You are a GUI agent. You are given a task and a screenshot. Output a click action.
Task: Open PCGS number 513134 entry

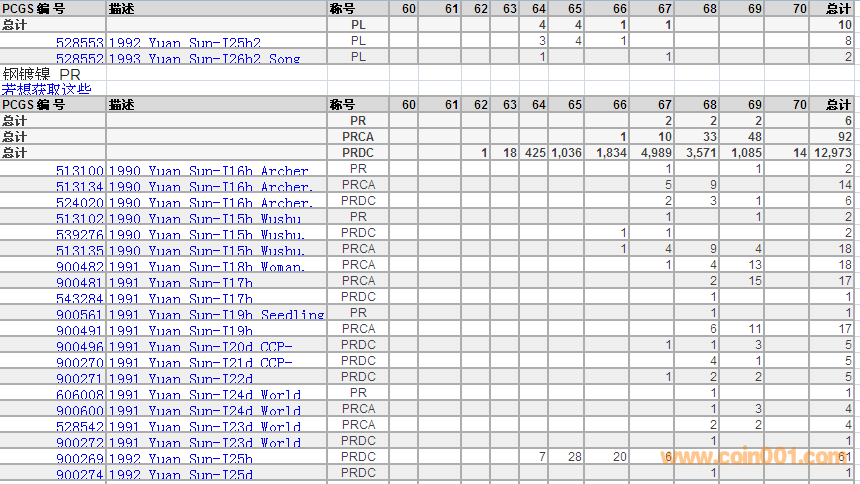pyautogui.click(x=79, y=187)
